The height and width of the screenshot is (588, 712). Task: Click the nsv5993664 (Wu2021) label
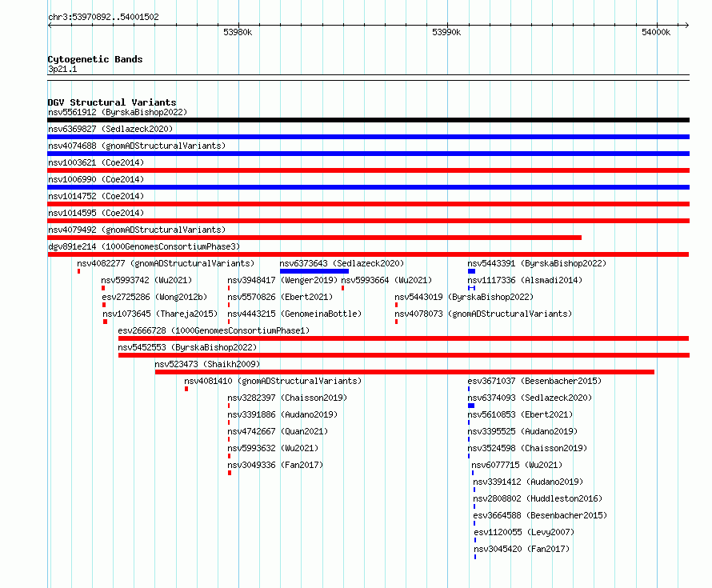386,280
